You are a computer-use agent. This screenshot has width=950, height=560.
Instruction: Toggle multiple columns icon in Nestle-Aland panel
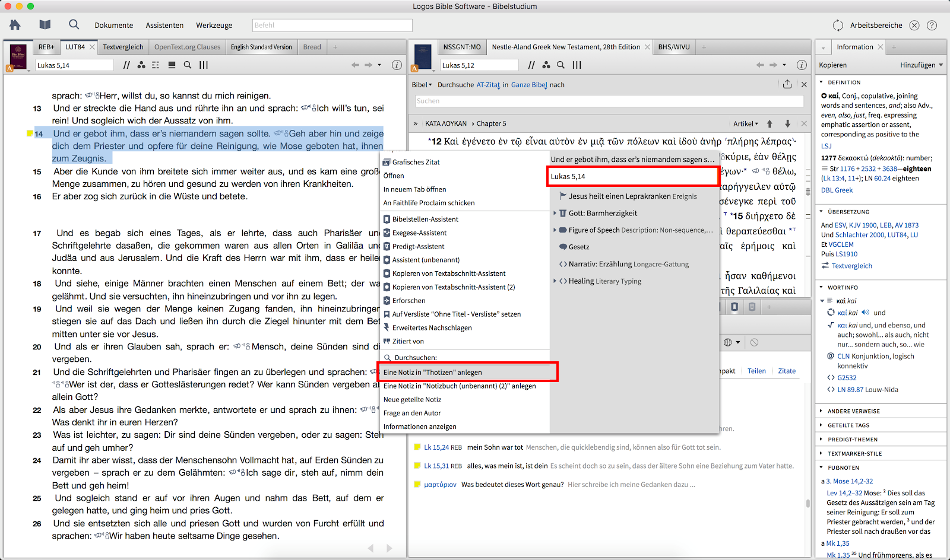click(x=577, y=65)
